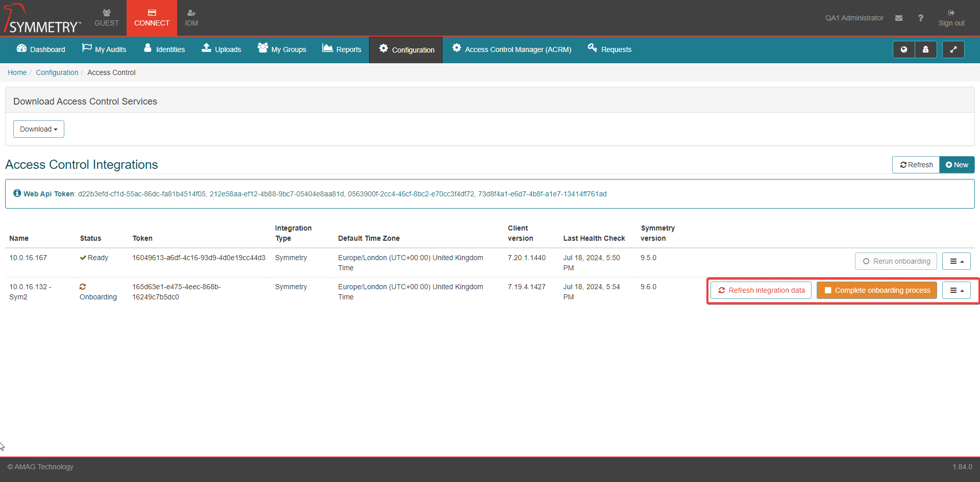The width and height of the screenshot is (980, 482).
Task: Open the help question mark
Action: (920, 18)
